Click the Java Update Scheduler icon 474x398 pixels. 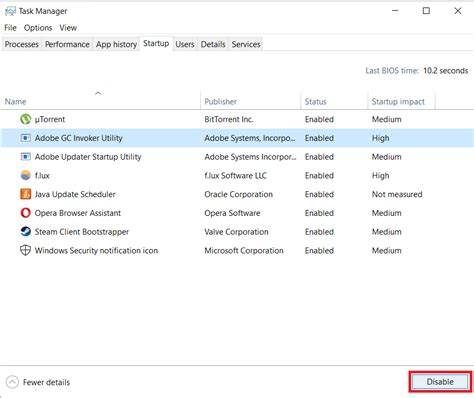(x=26, y=194)
